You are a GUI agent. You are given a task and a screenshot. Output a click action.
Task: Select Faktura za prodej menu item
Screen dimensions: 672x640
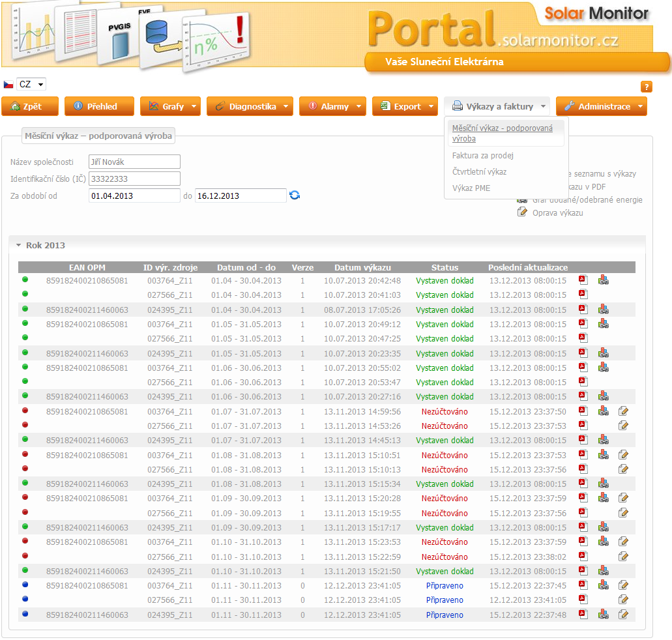pyautogui.click(x=483, y=156)
